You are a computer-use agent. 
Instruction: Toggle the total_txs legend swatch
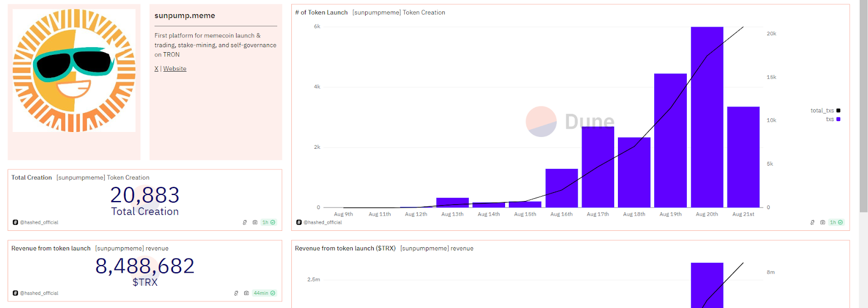(x=838, y=110)
